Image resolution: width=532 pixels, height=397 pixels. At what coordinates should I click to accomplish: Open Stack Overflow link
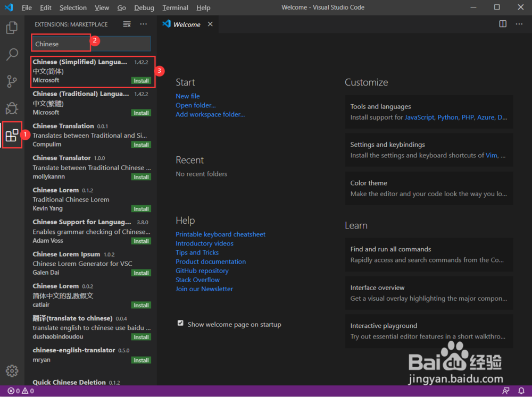[x=197, y=280]
